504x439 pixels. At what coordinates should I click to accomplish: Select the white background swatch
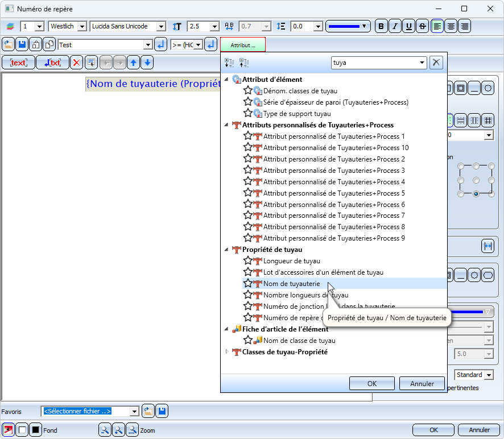pos(22,430)
